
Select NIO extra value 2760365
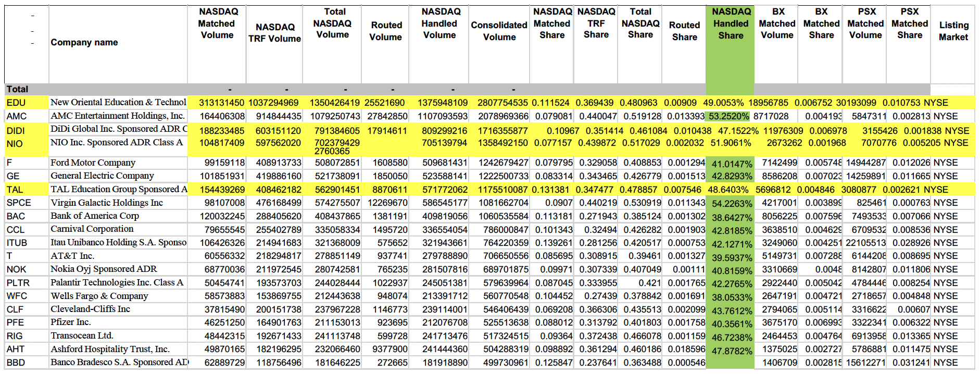(x=332, y=151)
